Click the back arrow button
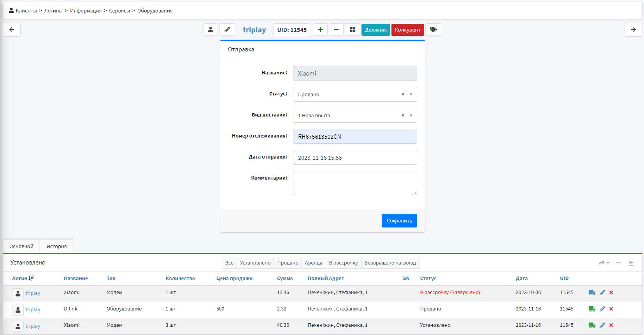The width and height of the screenshot is (644, 335). click(x=12, y=30)
